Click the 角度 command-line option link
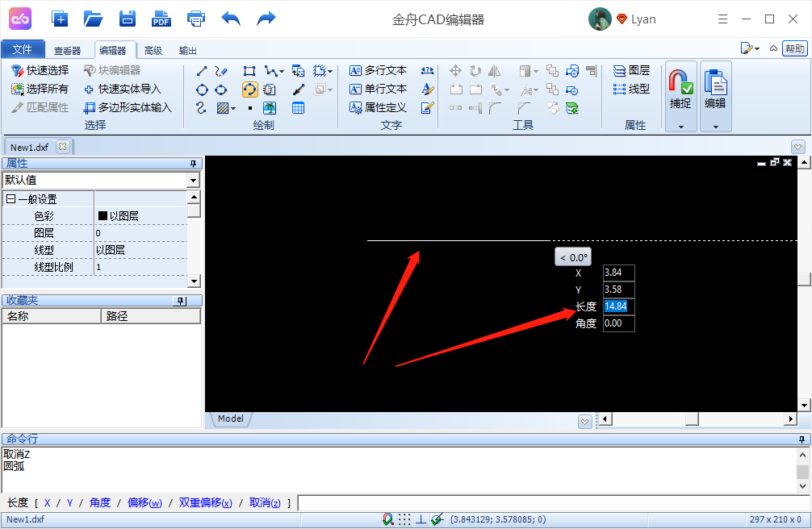This screenshot has width=812, height=529. point(100,503)
